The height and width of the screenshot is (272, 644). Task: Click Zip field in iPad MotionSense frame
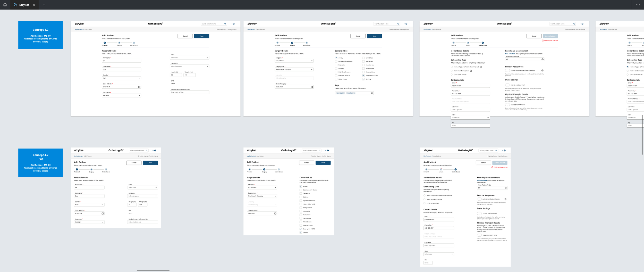(x=428, y=263)
